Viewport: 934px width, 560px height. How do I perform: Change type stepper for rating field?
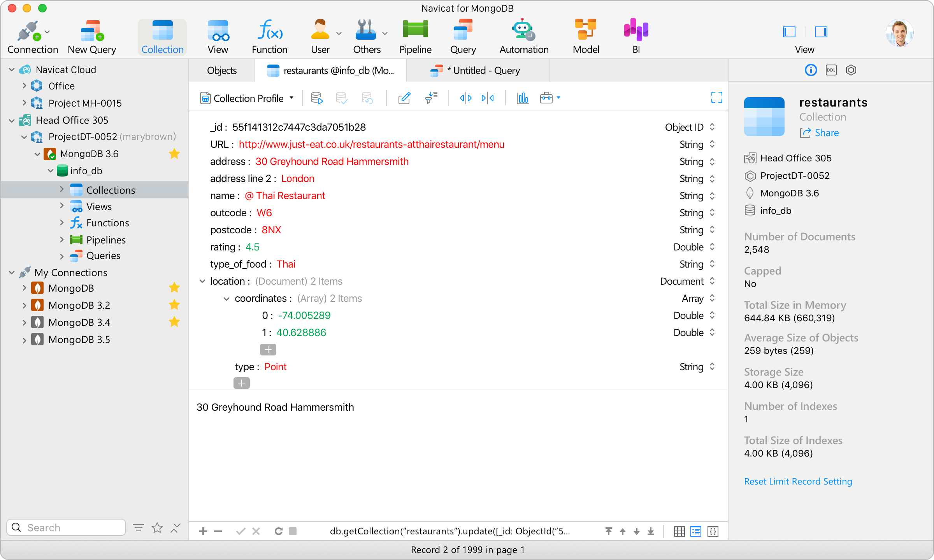[x=712, y=247]
